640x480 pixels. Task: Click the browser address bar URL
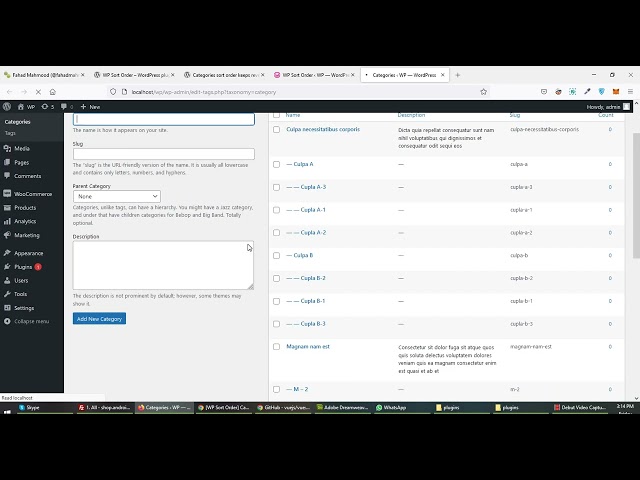click(204, 92)
